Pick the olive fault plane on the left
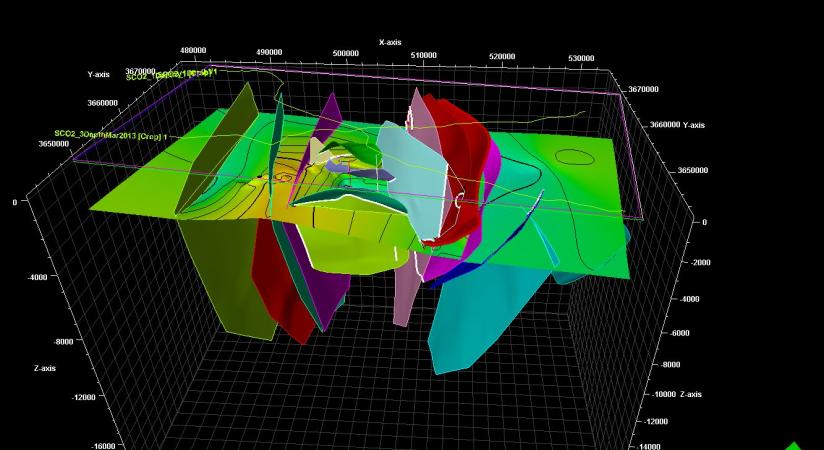This screenshot has height=450, width=824. pos(215,150)
